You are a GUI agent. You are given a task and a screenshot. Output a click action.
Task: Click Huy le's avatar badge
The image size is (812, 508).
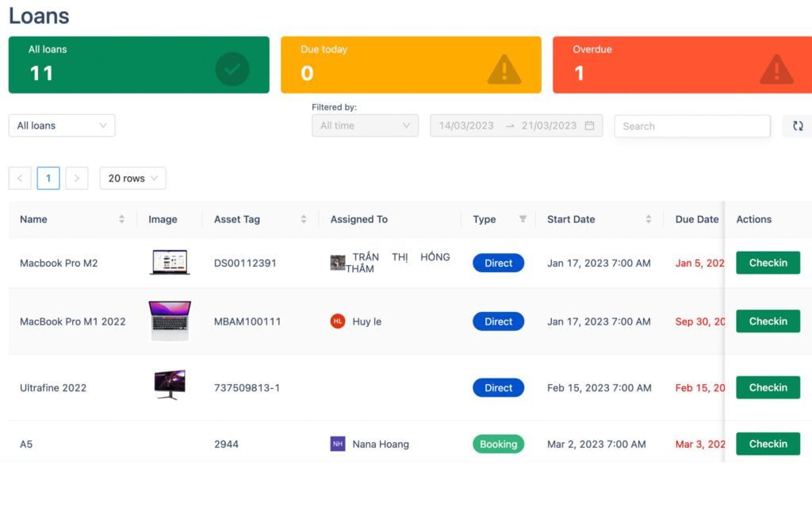[336, 321]
